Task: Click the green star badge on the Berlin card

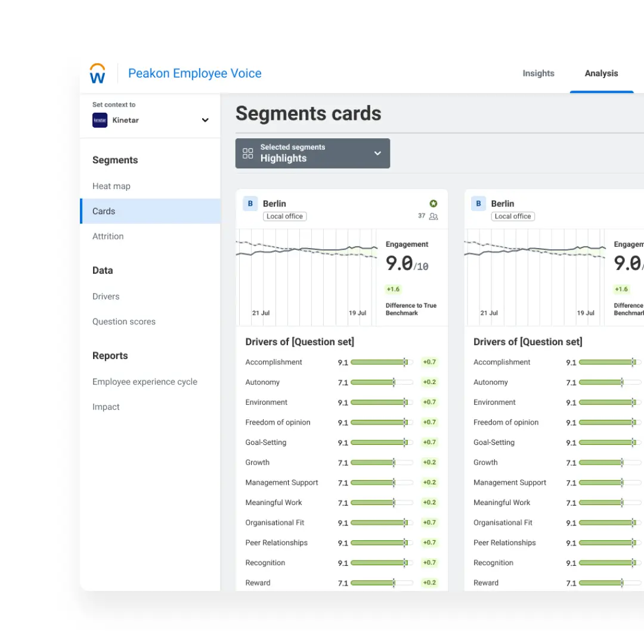Action: point(433,203)
